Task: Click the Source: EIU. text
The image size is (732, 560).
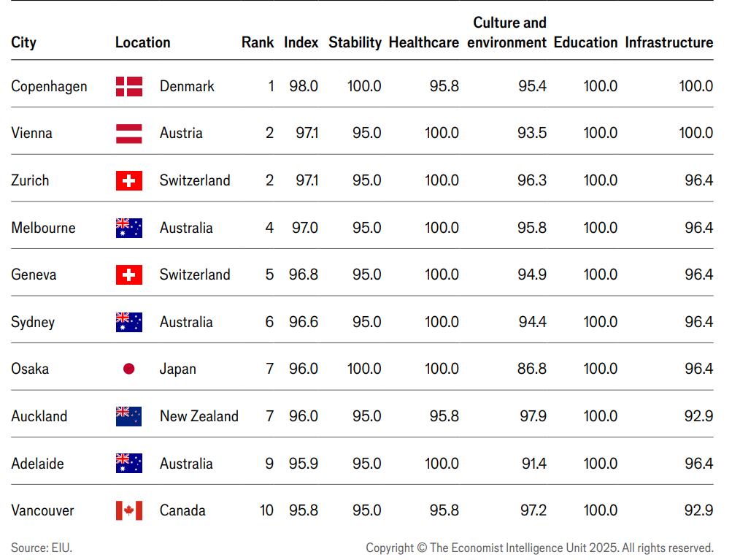Action: (42, 548)
